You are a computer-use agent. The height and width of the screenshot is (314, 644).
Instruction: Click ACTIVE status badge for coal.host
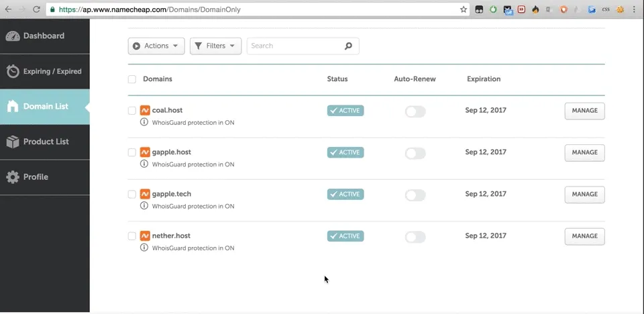click(x=345, y=111)
